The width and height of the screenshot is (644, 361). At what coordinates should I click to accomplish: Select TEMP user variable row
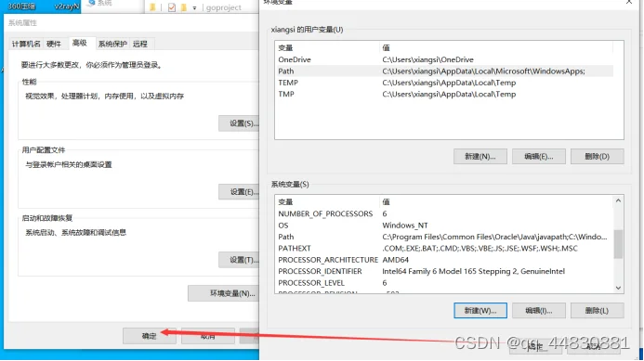pyautogui.click(x=444, y=83)
